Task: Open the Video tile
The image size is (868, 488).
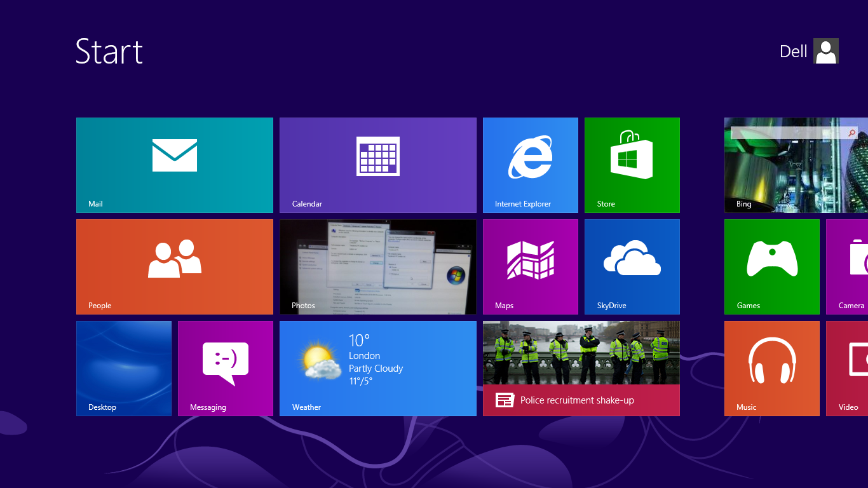Action: [847, 369]
